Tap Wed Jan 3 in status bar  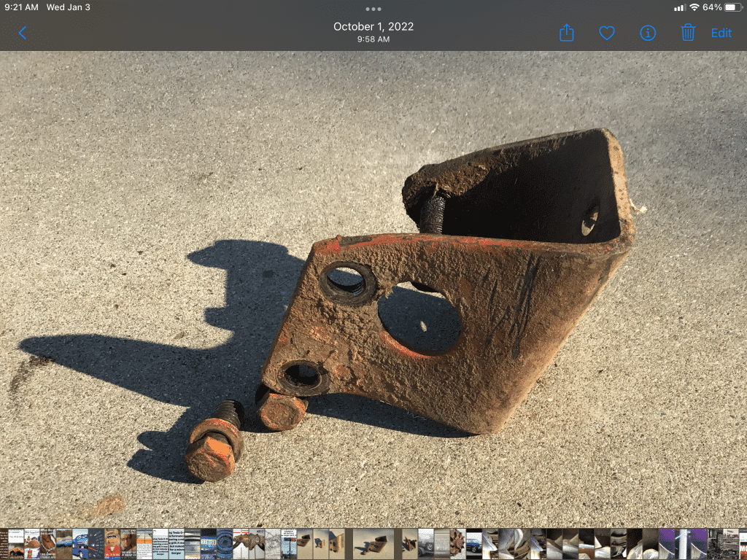click(x=69, y=7)
